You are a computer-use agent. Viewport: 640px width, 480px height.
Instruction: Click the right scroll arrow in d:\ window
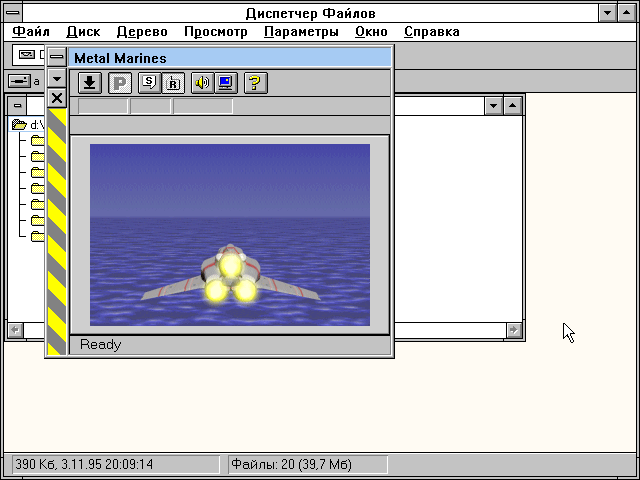514,330
